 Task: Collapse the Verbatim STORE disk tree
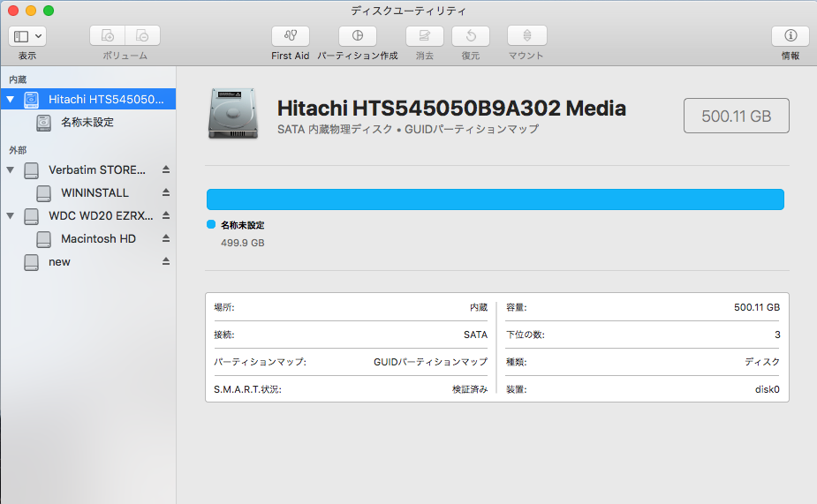click(x=11, y=169)
